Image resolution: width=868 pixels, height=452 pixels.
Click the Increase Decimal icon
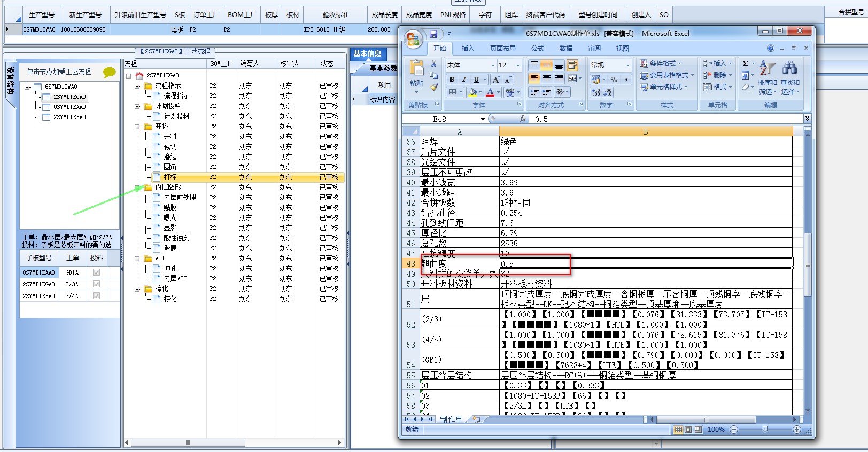click(596, 92)
